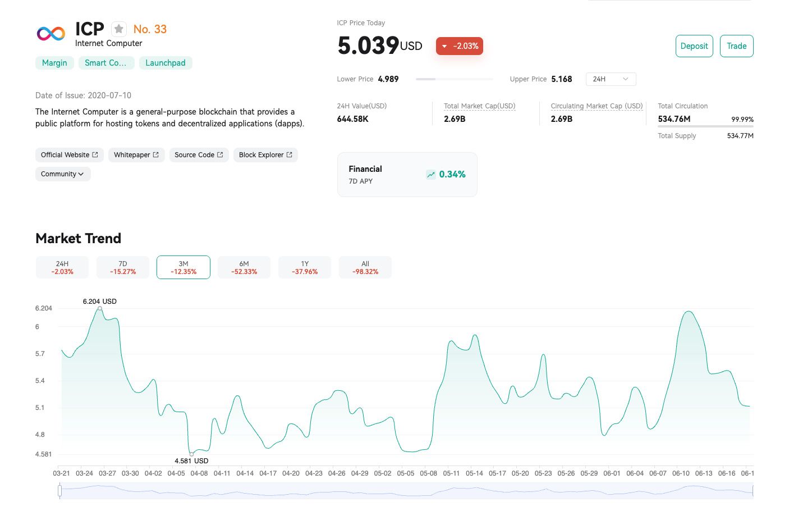Switch chart to the 6M range
Screen dimensions: 812x520
(x=244, y=267)
